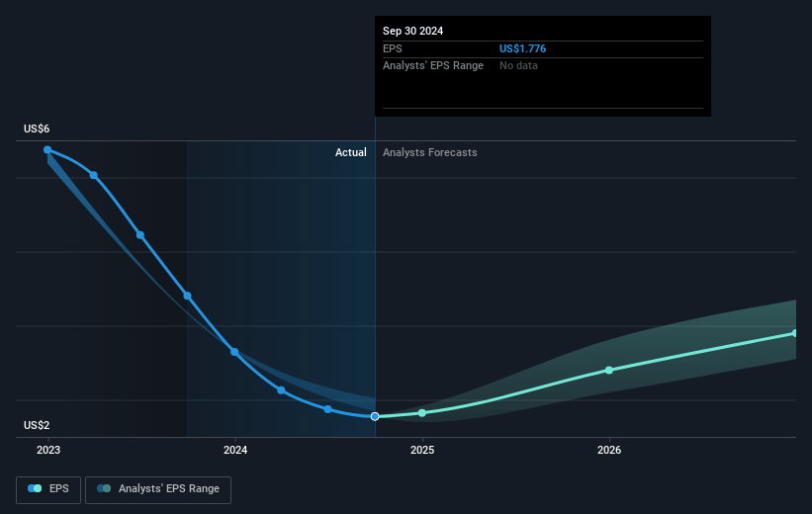Click the US$1.776 EPS value in tooltip

[x=522, y=48]
